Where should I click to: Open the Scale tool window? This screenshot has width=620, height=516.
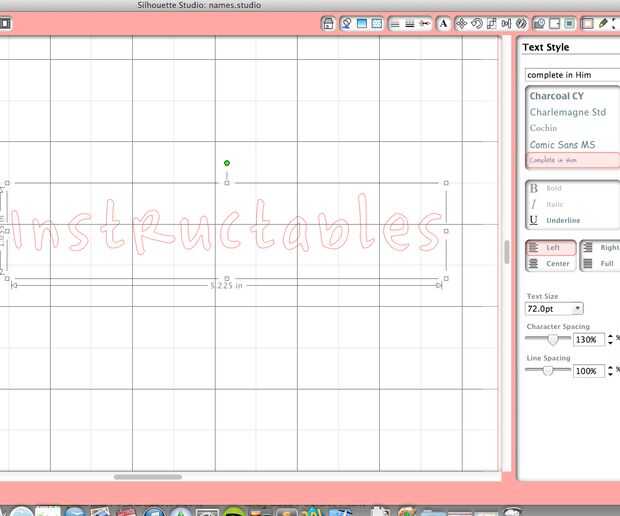pos(491,24)
